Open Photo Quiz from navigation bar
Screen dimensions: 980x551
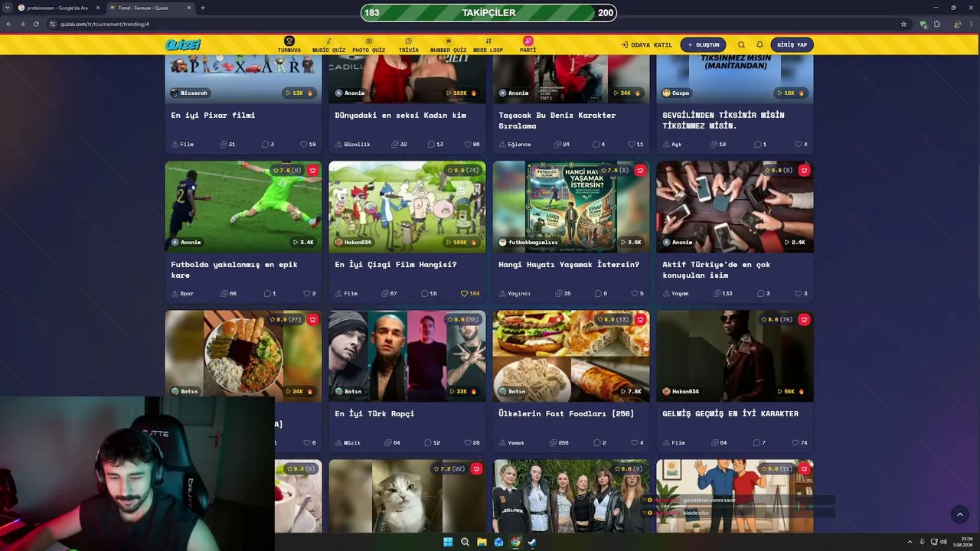(369, 45)
